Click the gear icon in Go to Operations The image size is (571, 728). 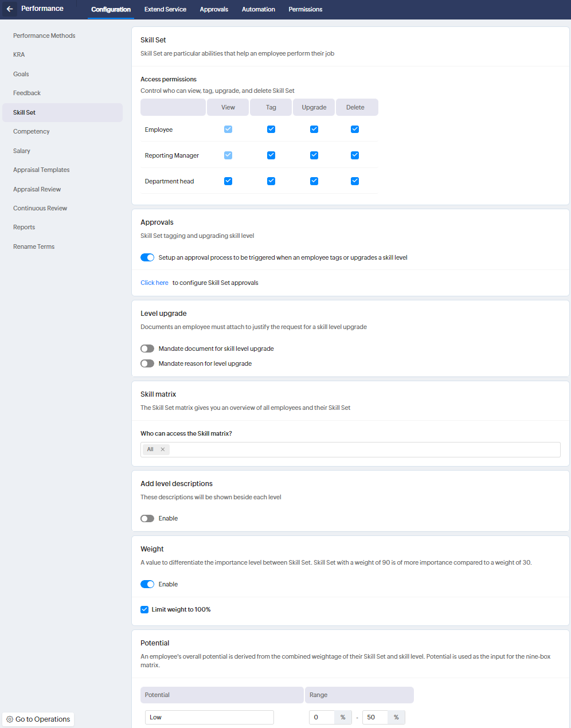click(x=10, y=719)
